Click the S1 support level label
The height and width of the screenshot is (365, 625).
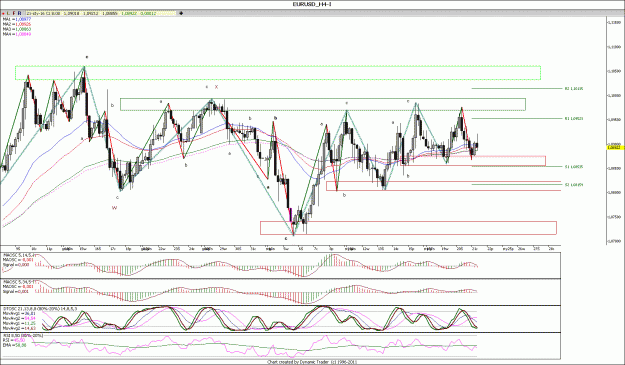(574, 167)
